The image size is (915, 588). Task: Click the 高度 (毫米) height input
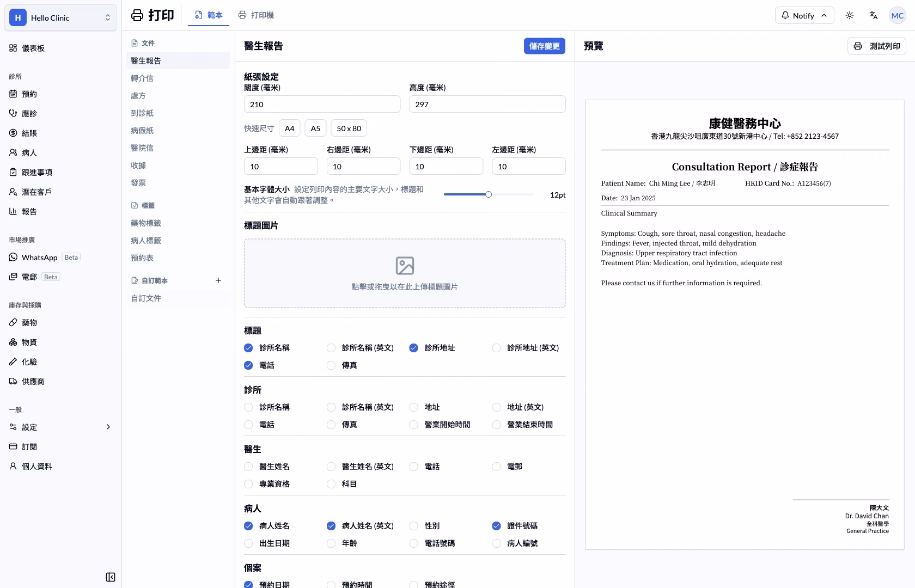click(x=487, y=104)
